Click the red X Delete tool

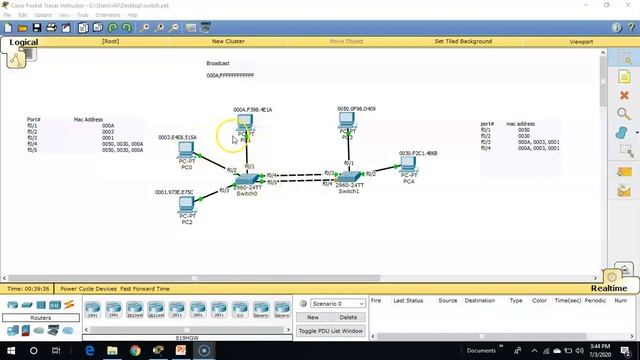coord(624,95)
